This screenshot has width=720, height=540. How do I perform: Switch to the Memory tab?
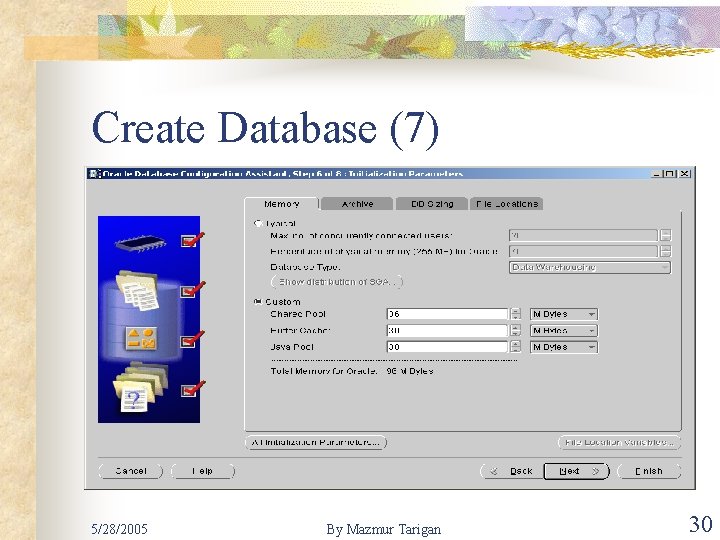(x=281, y=204)
